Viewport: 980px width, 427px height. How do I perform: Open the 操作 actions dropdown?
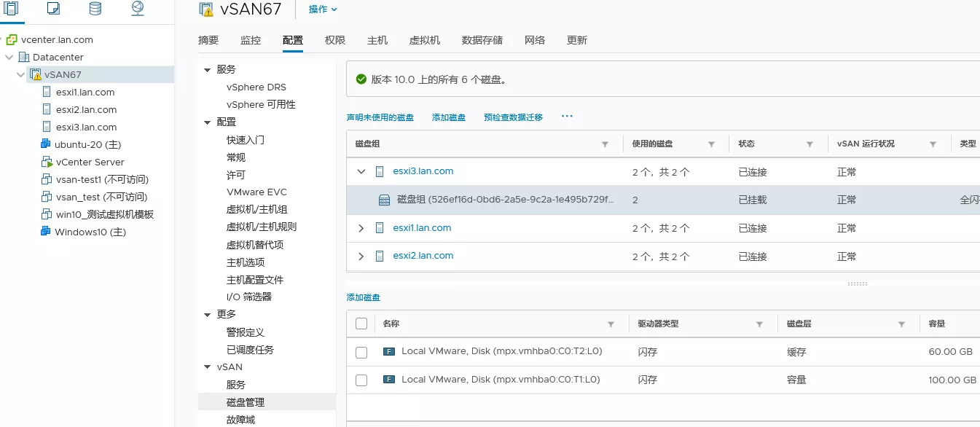323,9
